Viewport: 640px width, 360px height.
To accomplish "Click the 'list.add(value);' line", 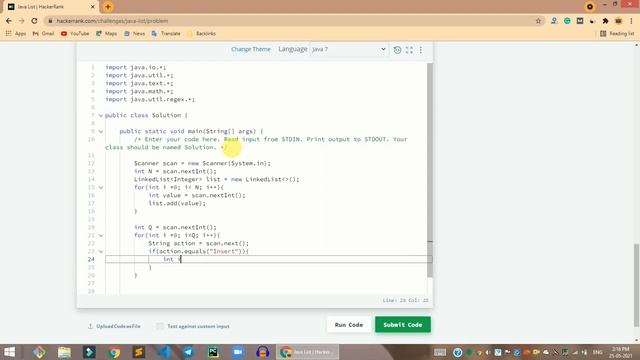I will coord(177,204).
